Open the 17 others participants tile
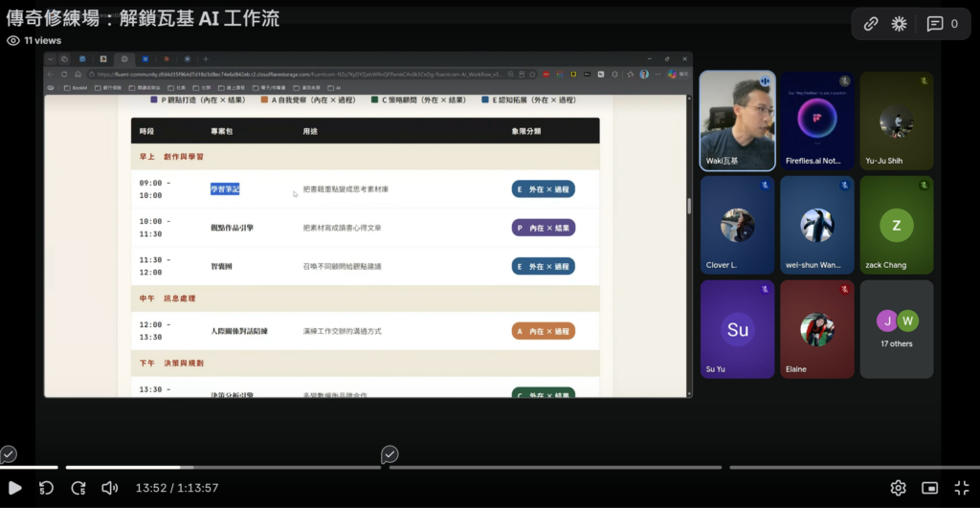980x508 pixels. point(896,329)
